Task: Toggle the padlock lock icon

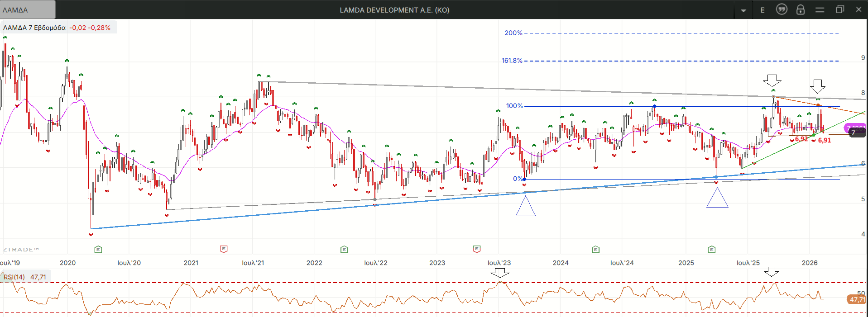Action: [x=801, y=9]
